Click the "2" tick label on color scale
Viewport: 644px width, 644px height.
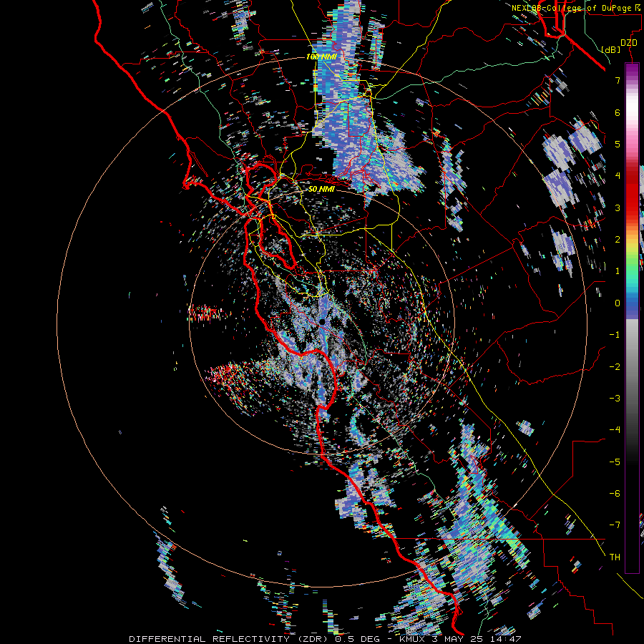[x=618, y=240]
